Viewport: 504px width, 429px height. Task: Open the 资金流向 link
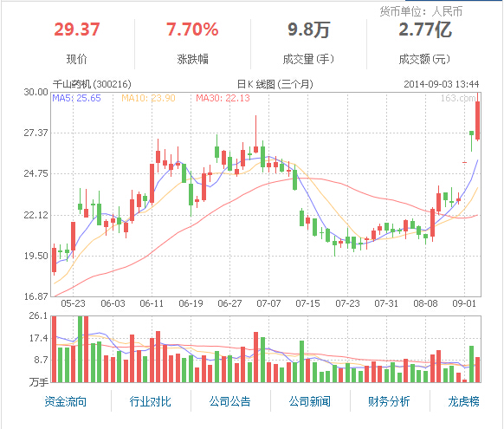click(66, 401)
